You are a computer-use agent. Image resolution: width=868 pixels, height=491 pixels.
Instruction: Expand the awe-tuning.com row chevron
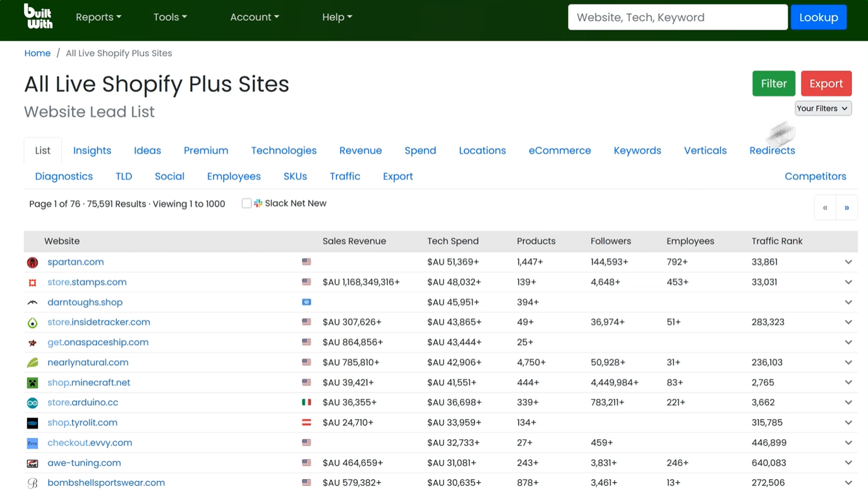(848, 463)
